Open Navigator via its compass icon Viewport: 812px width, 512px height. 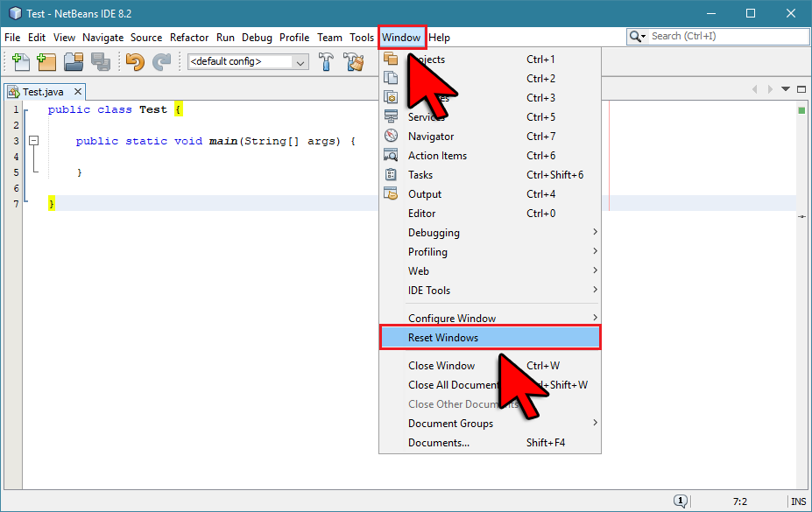(391, 136)
